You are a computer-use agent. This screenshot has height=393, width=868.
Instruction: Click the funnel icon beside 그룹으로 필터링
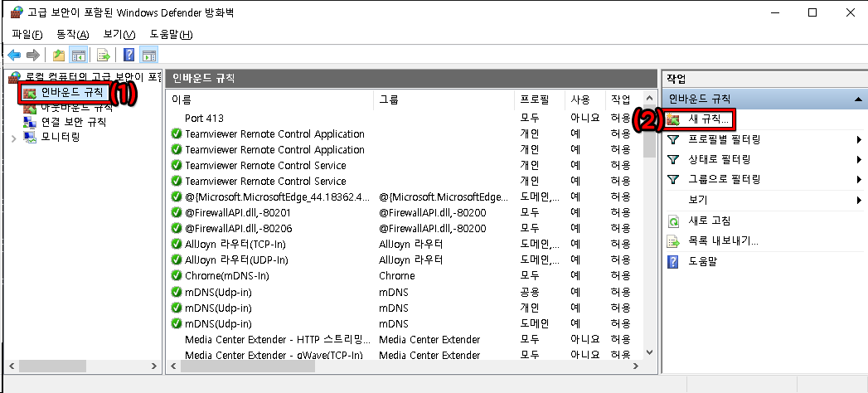point(673,179)
